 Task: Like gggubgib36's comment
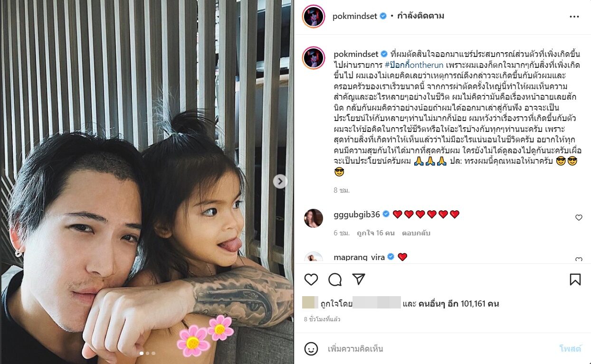579,217
